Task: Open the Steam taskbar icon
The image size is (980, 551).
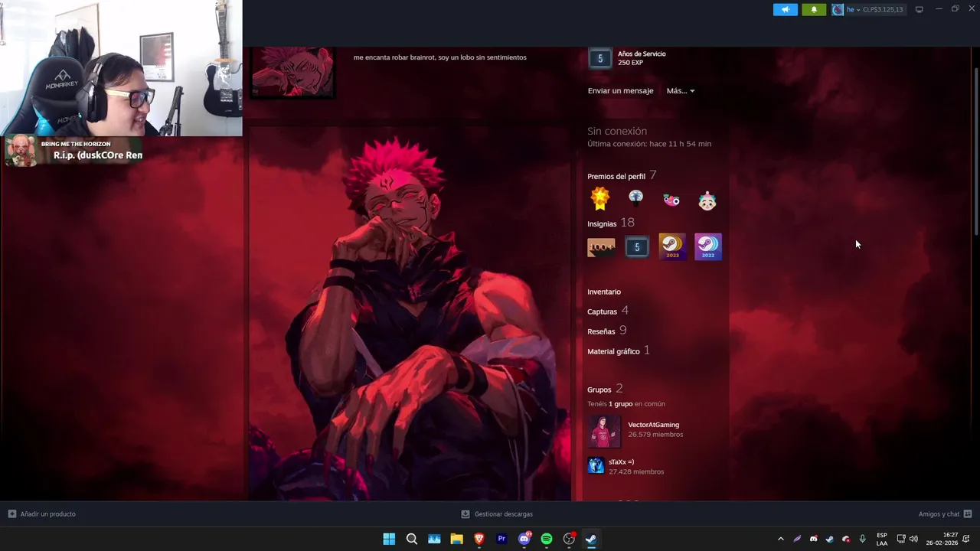Action: (591, 539)
